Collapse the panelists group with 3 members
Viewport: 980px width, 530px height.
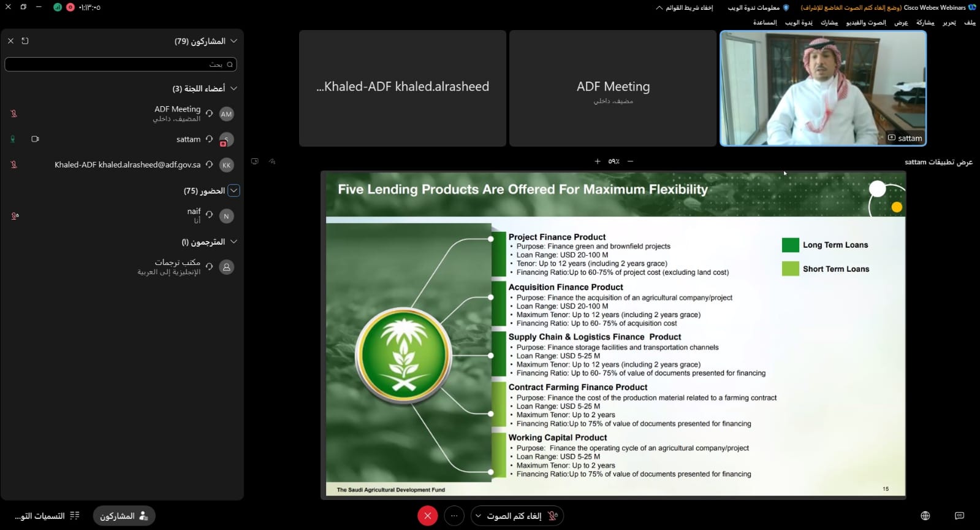pos(234,88)
